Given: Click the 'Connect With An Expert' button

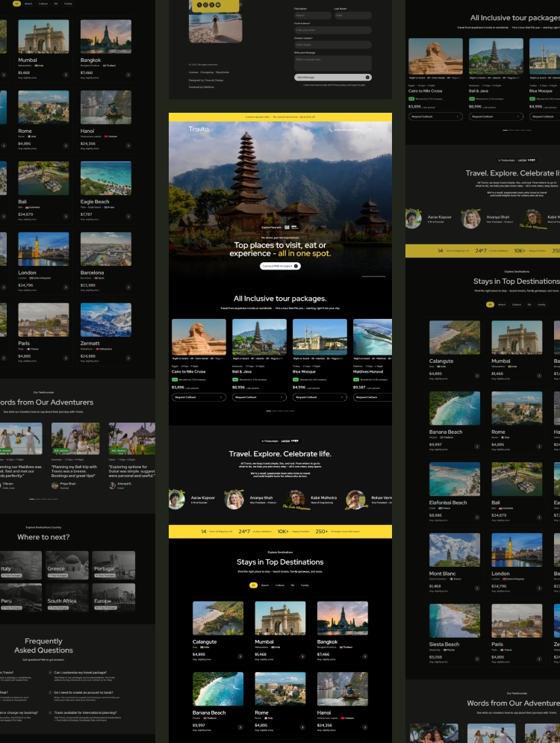Looking at the screenshot, I should [x=280, y=266].
